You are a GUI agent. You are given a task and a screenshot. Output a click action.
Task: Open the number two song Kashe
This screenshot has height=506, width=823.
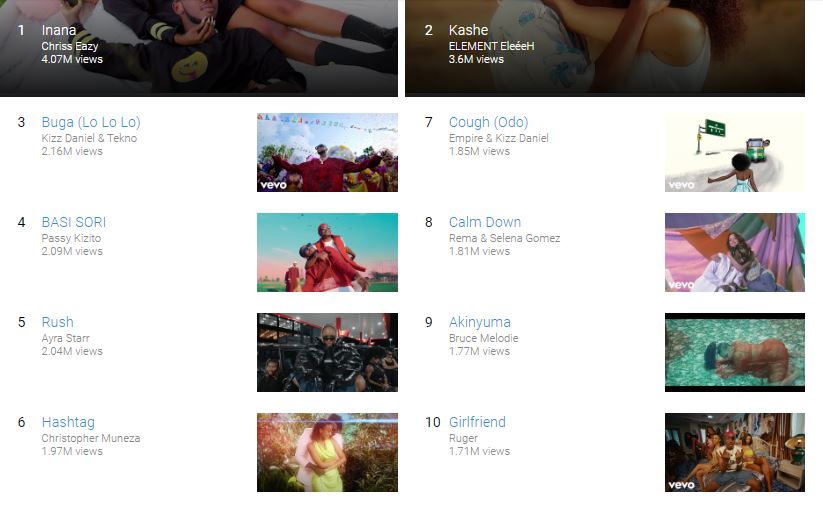(468, 30)
